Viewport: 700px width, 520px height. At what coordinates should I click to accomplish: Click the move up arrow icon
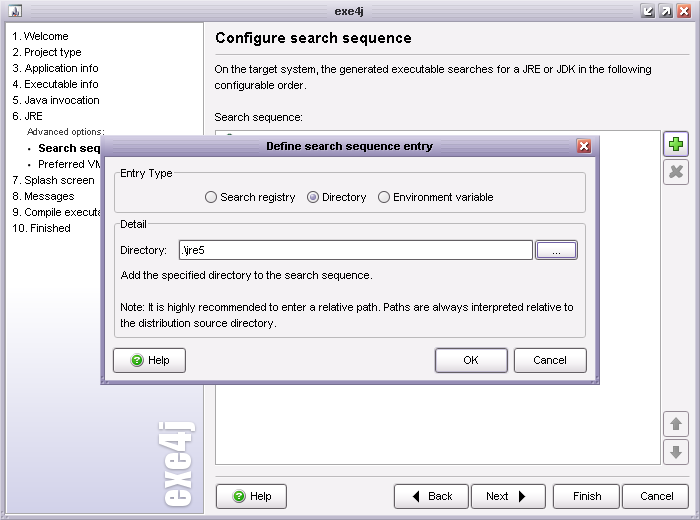[x=676, y=424]
